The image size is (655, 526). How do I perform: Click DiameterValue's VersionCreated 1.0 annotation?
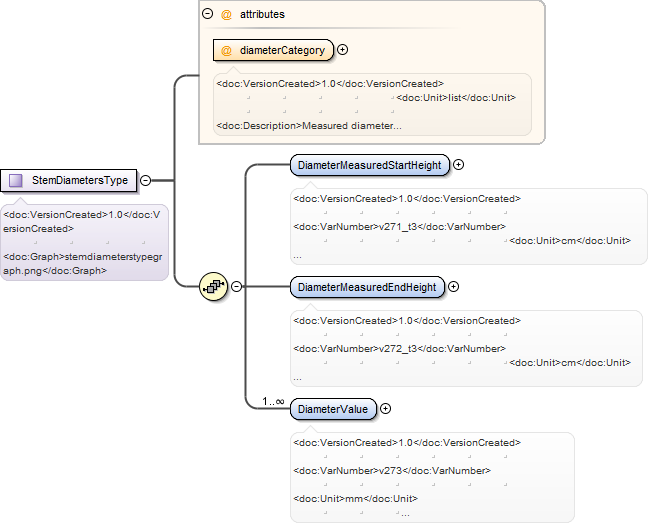click(407, 443)
